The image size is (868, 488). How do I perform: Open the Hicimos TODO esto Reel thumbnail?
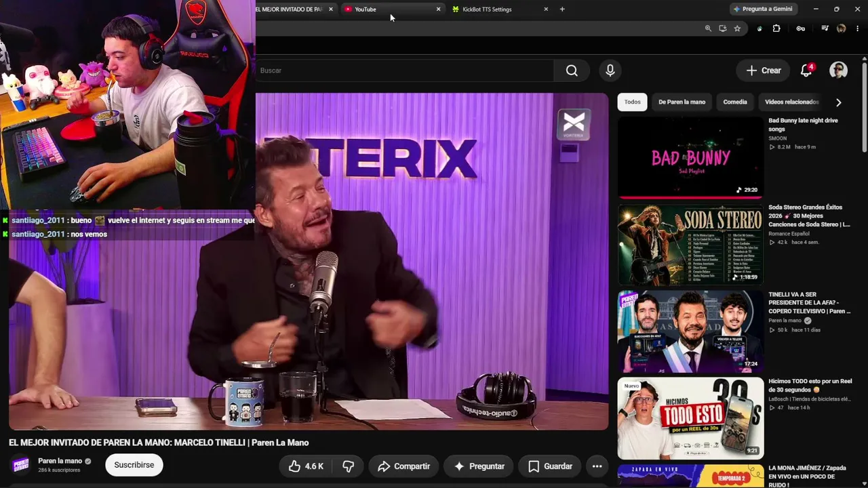tap(690, 418)
